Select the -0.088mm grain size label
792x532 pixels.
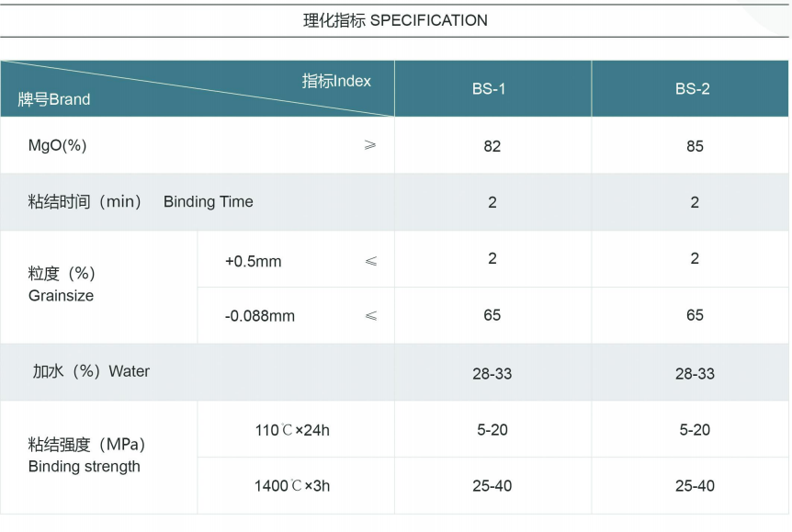coord(260,316)
